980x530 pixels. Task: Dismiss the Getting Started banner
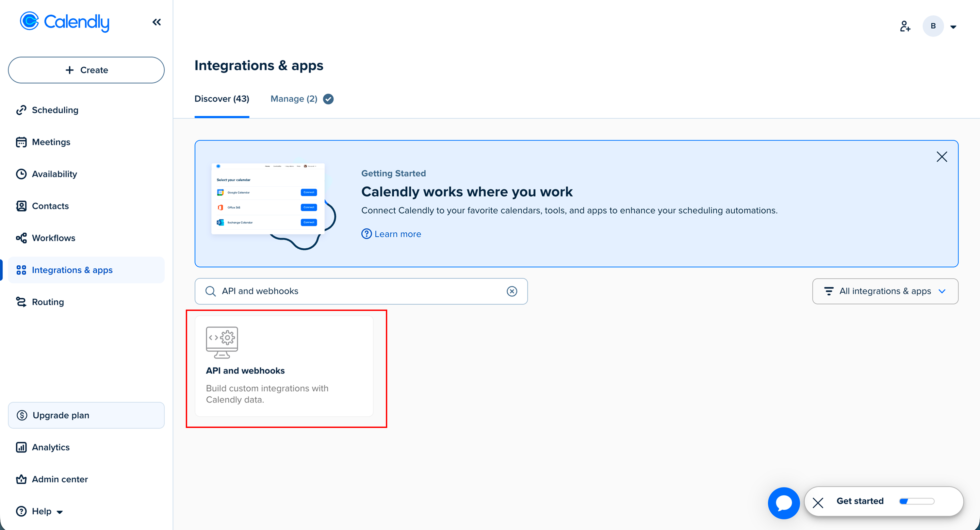(942, 156)
